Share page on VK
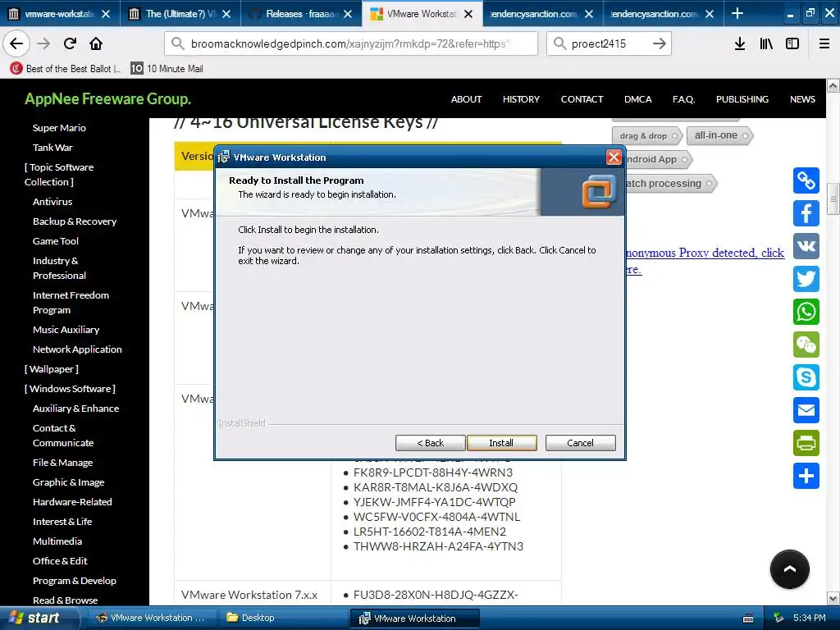Viewport: 840px width, 630px height. click(806, 246)
